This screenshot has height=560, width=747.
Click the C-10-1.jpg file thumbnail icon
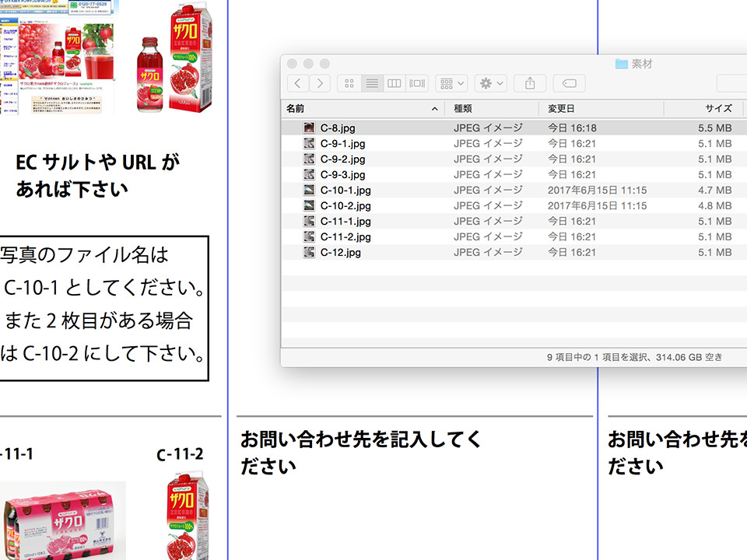[x=309, y=190]
